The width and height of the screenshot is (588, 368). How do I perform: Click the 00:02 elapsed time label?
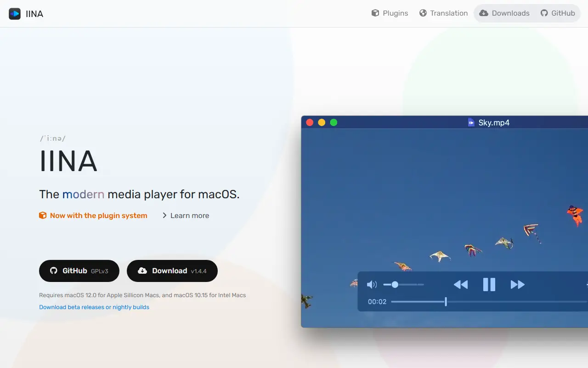[x=377, y=302]
